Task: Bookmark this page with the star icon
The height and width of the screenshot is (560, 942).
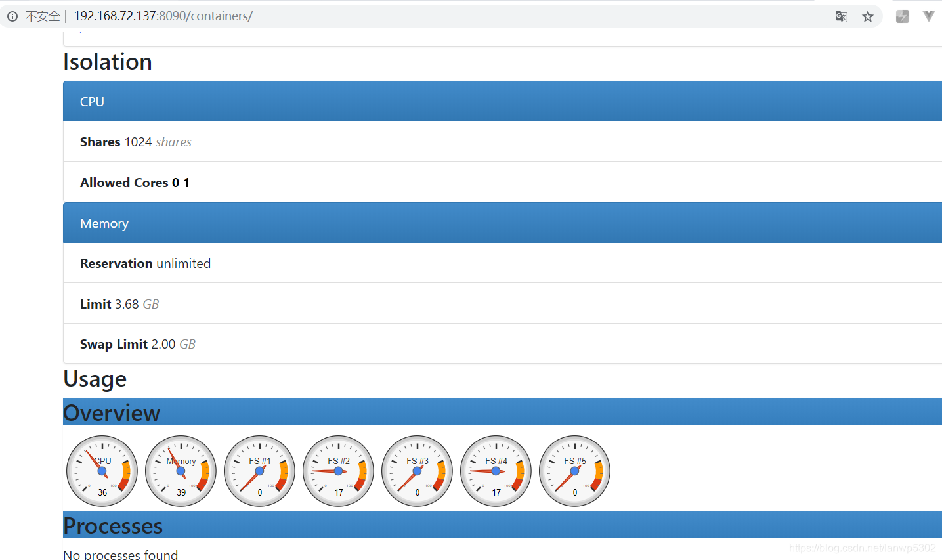Action: 868,16
